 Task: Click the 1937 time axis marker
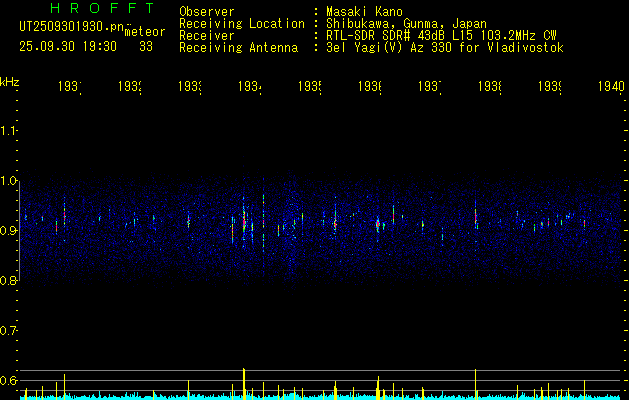(x=430, y=86)
